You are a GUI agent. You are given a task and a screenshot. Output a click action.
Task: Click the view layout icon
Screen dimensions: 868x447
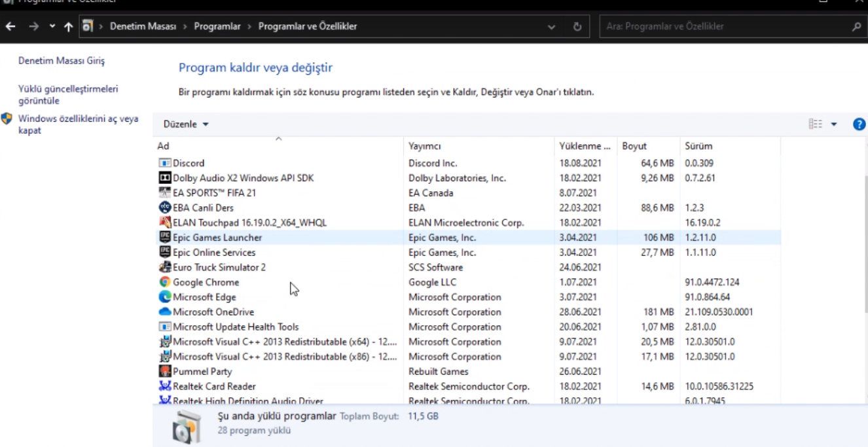815,124
